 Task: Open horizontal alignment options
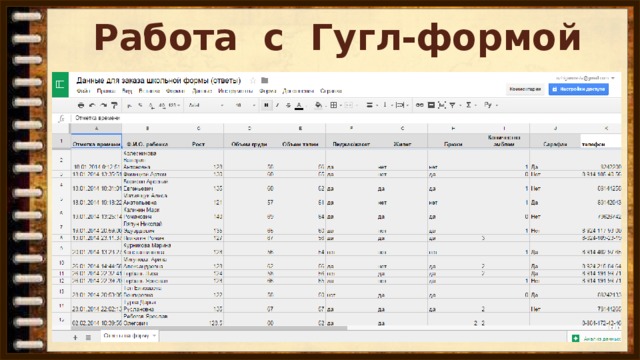click(371, 105)
